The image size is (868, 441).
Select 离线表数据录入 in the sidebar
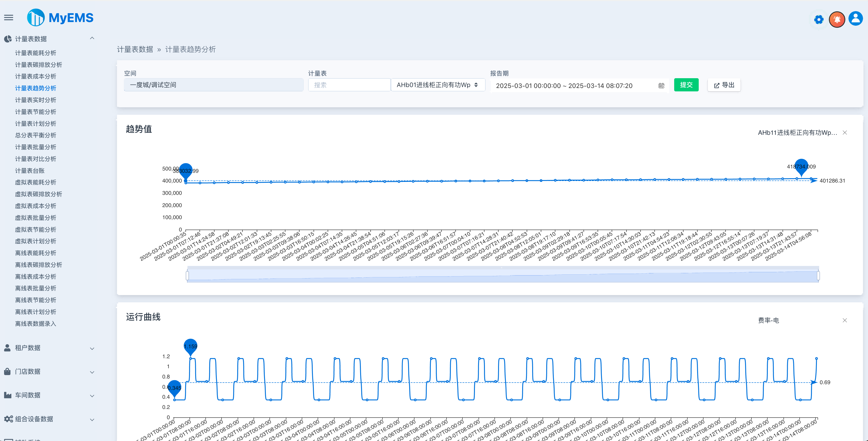(x=35, y=323)
